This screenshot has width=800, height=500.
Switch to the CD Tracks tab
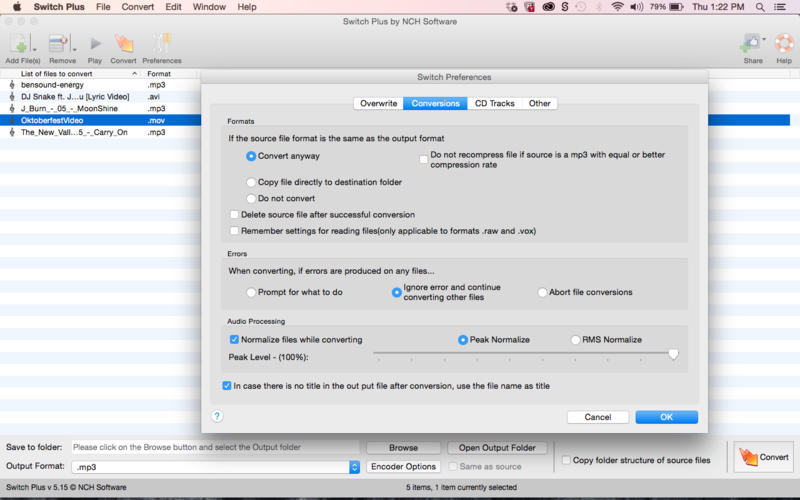[x=494, y=104]
